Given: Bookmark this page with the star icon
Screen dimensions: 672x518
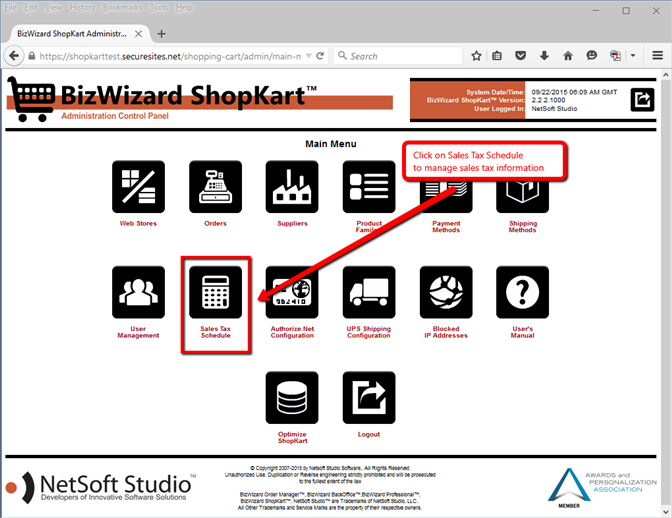Looking at the screenshot, I should (476, 56).
